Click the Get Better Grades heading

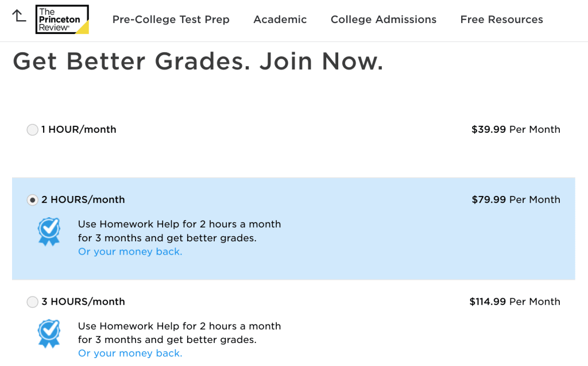[199, 61]
